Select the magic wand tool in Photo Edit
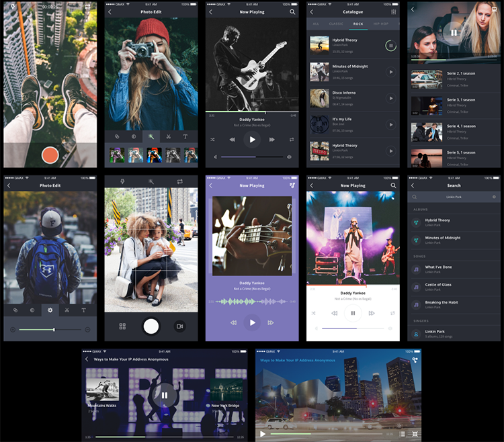 point(151,136)
